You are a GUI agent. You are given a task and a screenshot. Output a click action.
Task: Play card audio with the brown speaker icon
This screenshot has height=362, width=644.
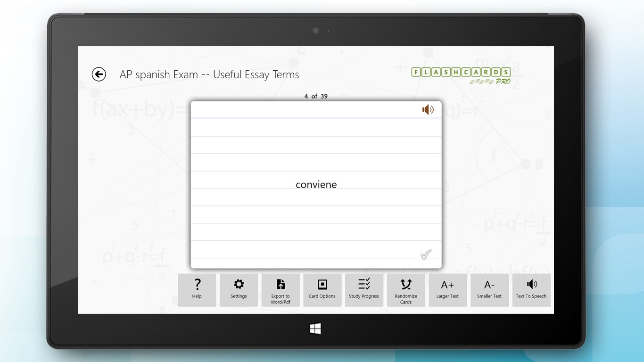[x=428, y=110]
